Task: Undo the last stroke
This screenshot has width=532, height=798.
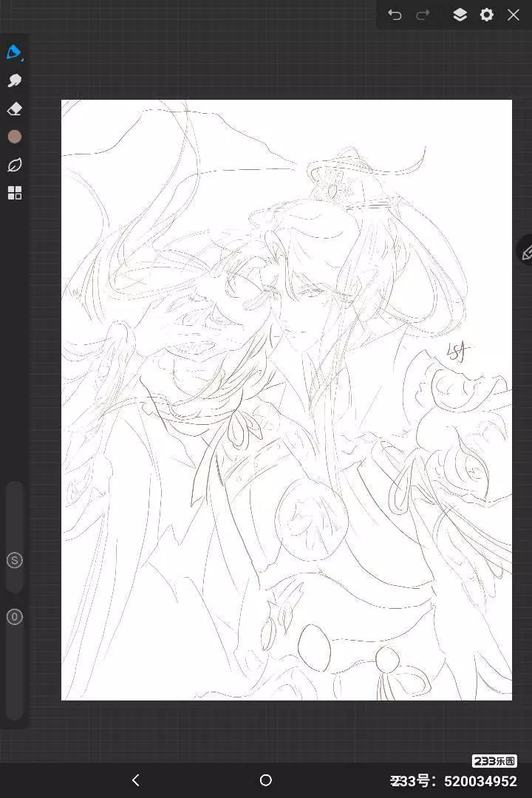Action: (395, 15)
